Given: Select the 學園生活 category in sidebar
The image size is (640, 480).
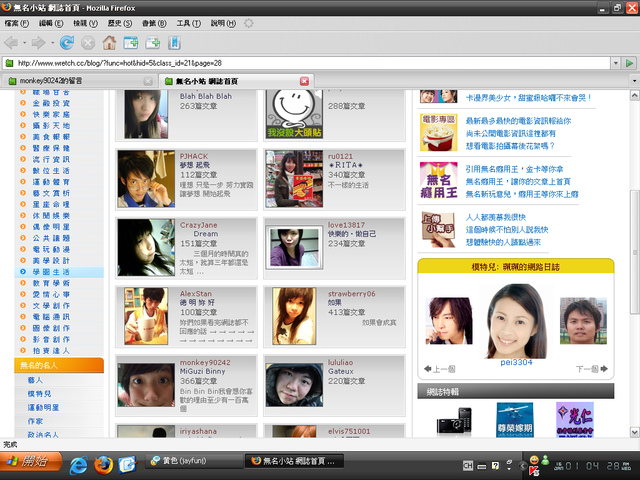Looking at the screenshot, I should pos(51,272).
